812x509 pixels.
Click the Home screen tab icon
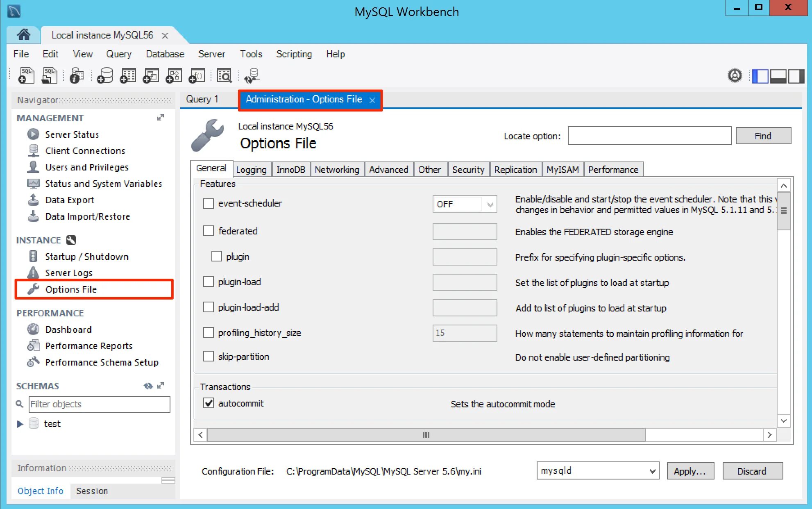pyautogui.click(x=23, y=35)
